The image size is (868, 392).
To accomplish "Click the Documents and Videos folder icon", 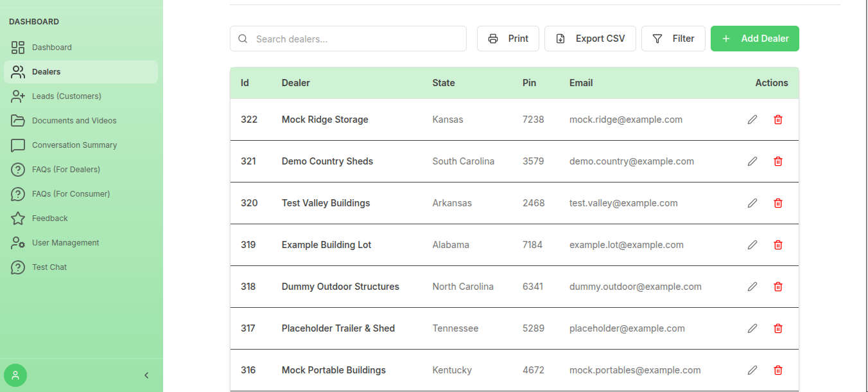I will click(18, 121).
